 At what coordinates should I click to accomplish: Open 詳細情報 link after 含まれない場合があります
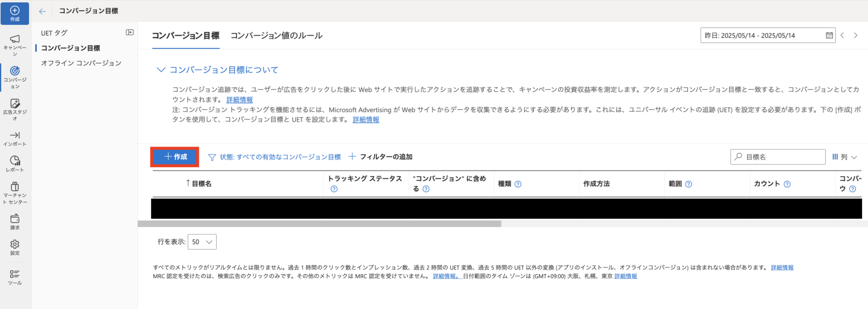[x=783, y=267]
